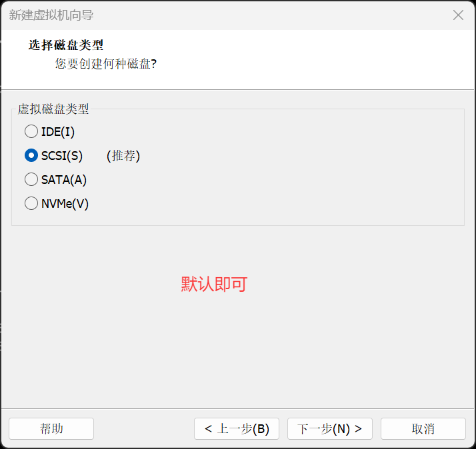
Task: Click the 您要创建何种磁盘? subtitle
Action: (105, 64)
